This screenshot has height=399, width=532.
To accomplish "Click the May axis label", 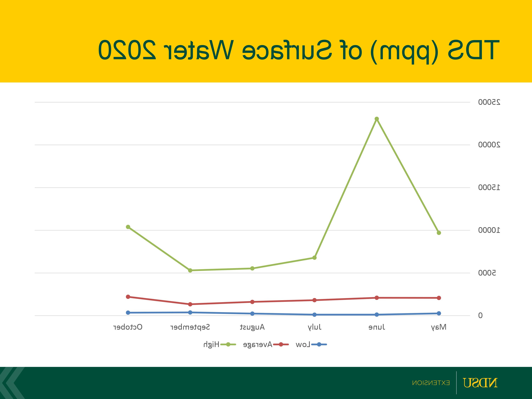I will (439, 328).
